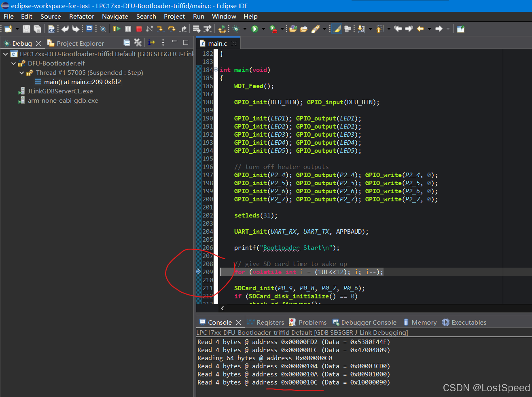Click the green Run launch icon
This screenshot has height=397, width=532.
tap(255, 29)
